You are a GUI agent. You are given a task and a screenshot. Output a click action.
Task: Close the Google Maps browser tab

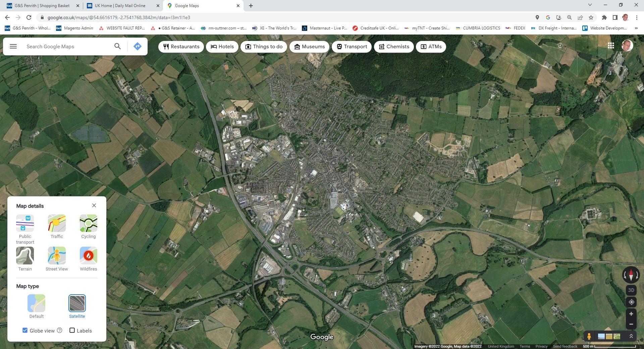[238, 6]
